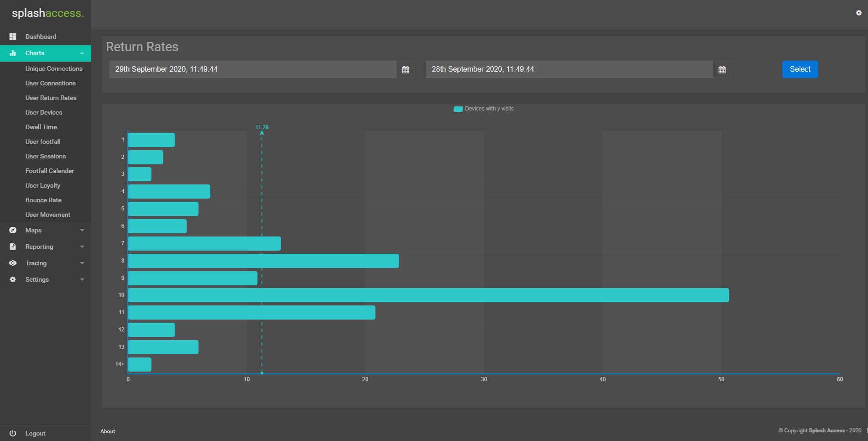The width and height of the screenshot is (868, 441).
Task: Expand the Tracing menu arrow
Action: click(82, 263)
